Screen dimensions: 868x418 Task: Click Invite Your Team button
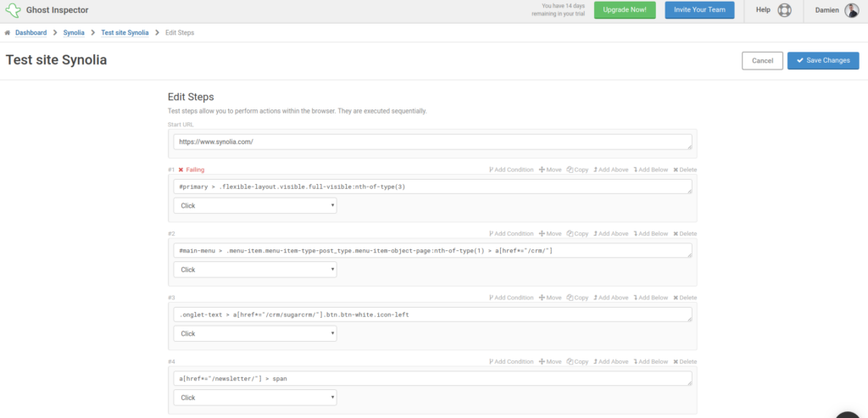click(x=699, y=10)
